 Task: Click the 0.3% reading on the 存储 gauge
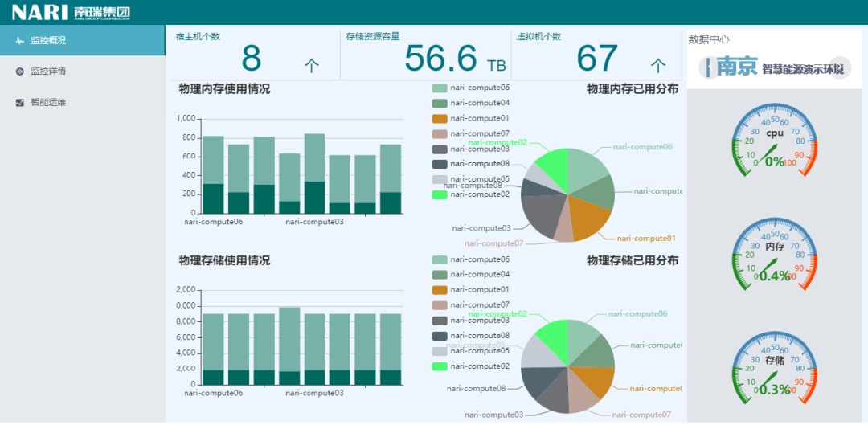[x=775, y=390]
